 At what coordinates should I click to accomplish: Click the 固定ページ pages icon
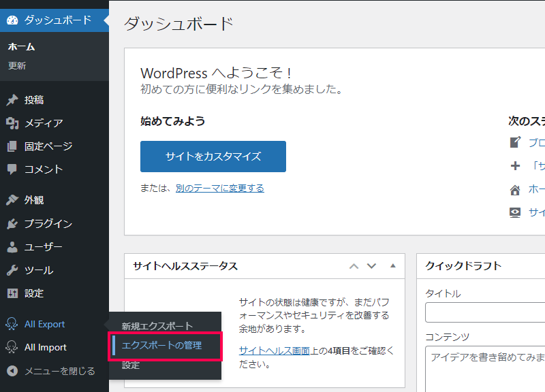coord(12,146)
